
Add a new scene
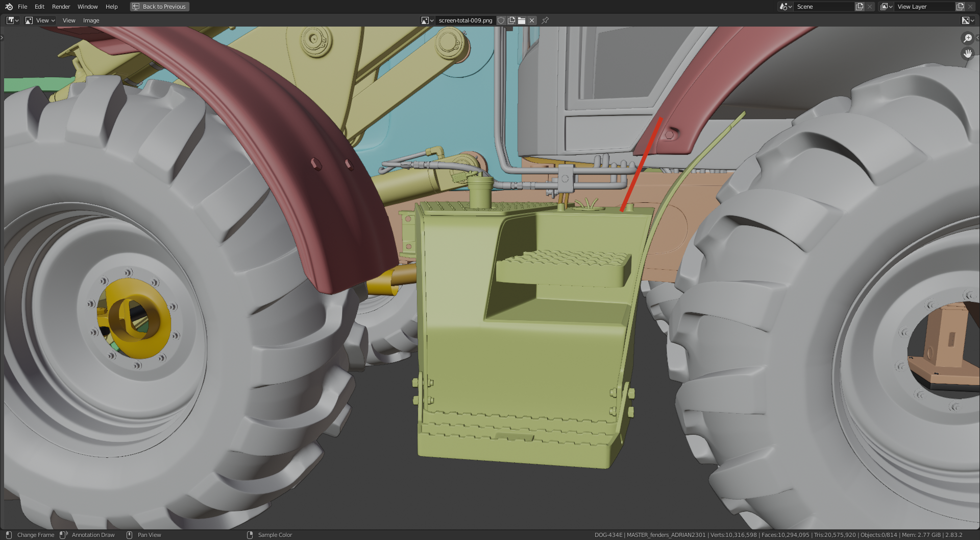coord(860,7)
